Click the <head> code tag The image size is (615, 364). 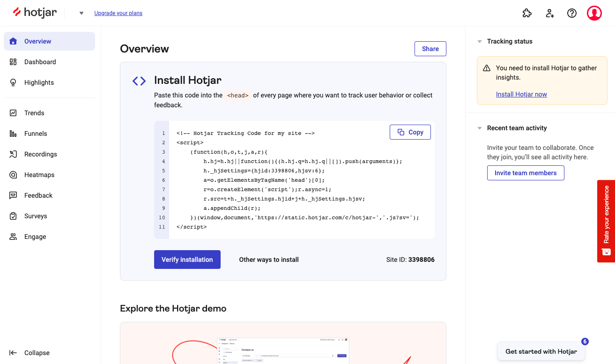[x=238, y=95]
